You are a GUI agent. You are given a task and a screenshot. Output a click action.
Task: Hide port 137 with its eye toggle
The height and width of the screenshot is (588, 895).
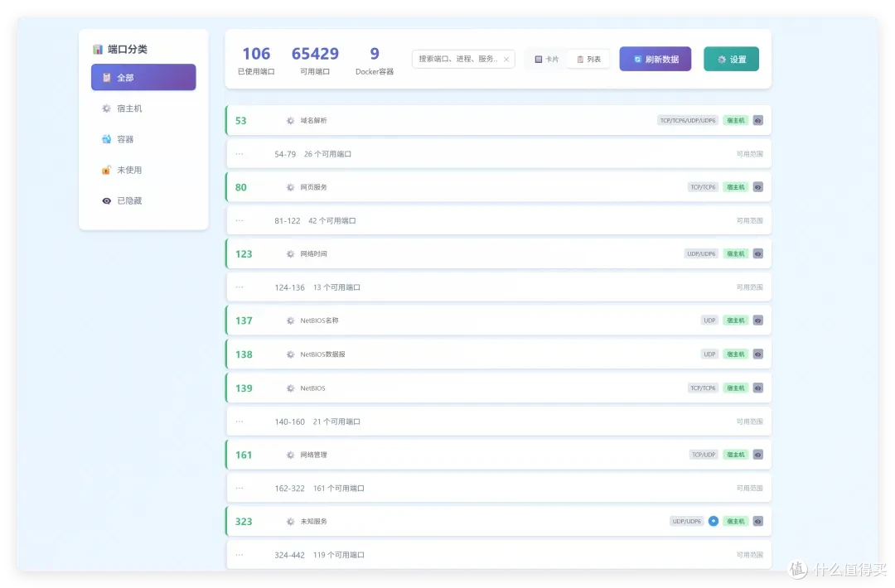point(758,321)
